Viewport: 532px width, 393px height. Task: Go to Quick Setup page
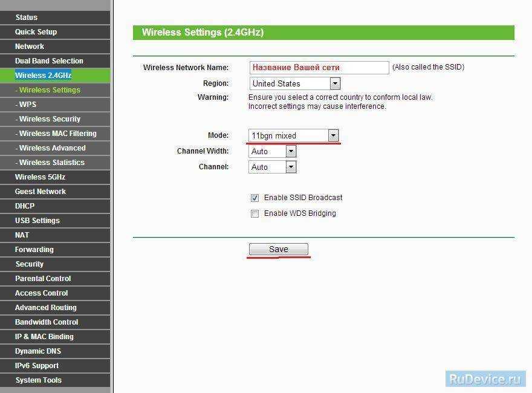[36, 32]
